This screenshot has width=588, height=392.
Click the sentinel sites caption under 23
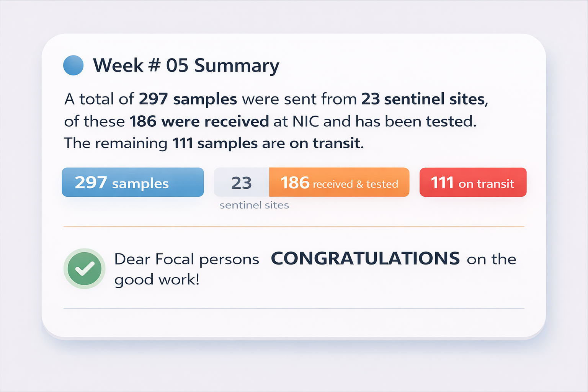[x=254, y=205]
